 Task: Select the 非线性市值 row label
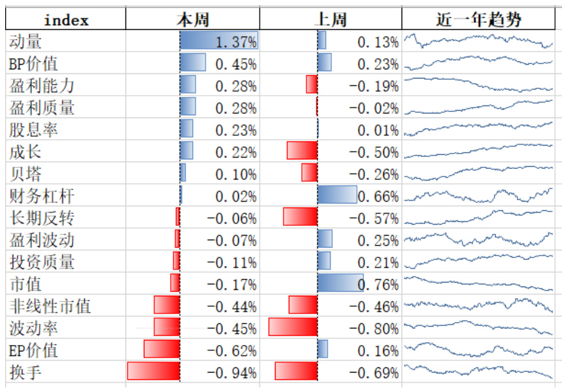coord(50,306)
